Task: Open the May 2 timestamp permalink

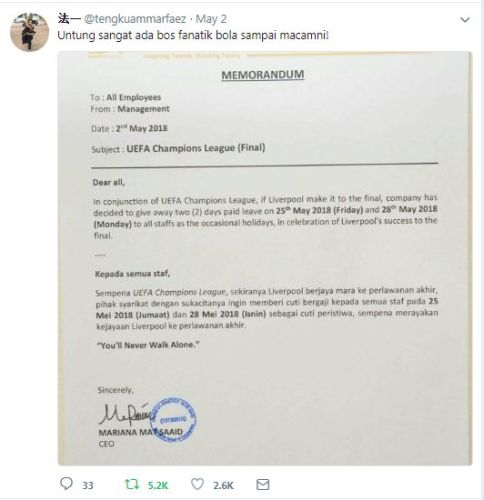Action: 211,19
